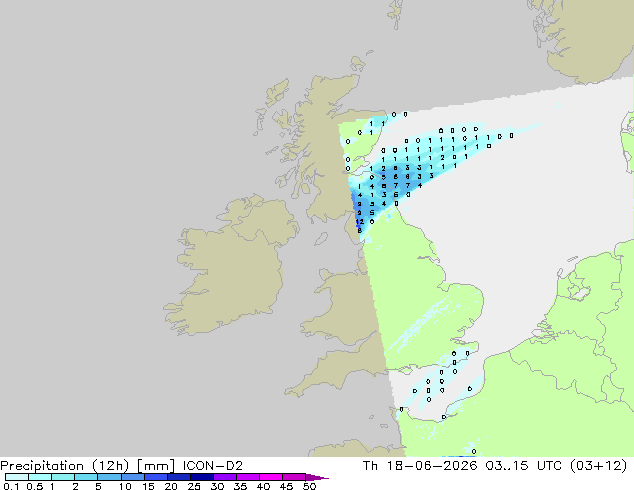Click the '[mm]' unit label

[x=156, y=466]
